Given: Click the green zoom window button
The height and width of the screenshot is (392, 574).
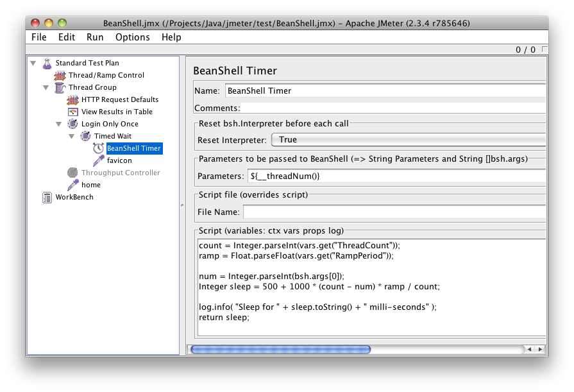Looking at the screenshot, I should coord(63,23).
